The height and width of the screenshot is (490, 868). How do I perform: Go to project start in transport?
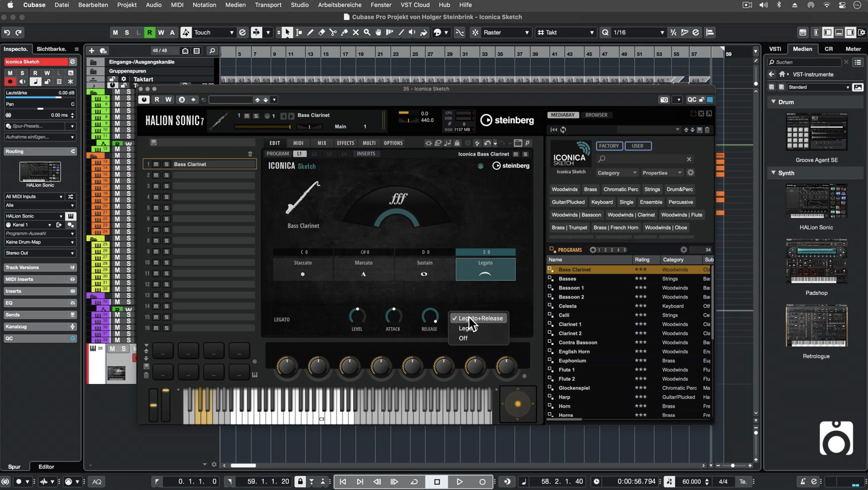click(343, 482)
